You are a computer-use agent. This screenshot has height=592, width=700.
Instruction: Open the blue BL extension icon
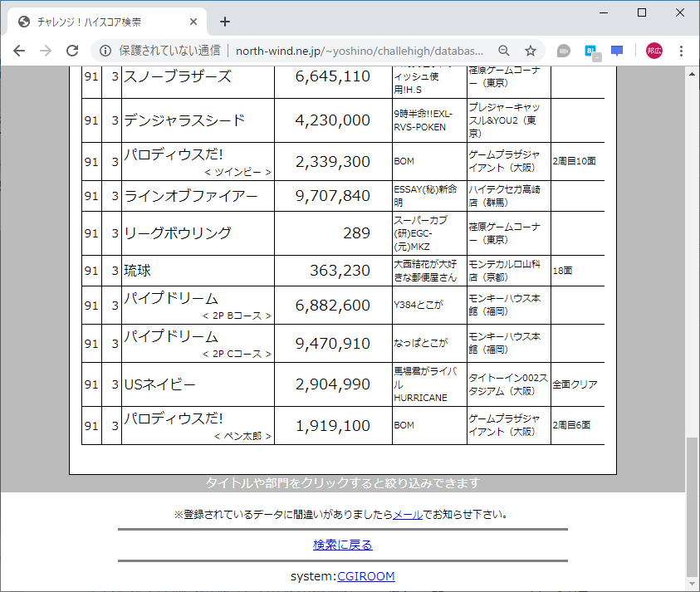(x=590, y=51)
